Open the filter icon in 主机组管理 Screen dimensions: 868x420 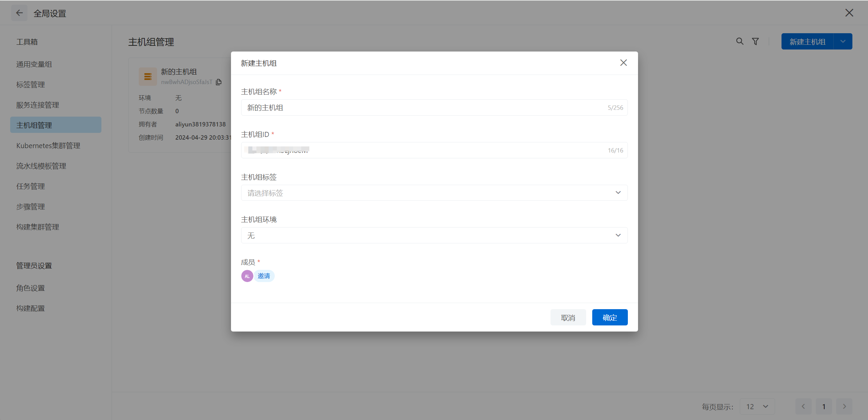pos(755,41)
